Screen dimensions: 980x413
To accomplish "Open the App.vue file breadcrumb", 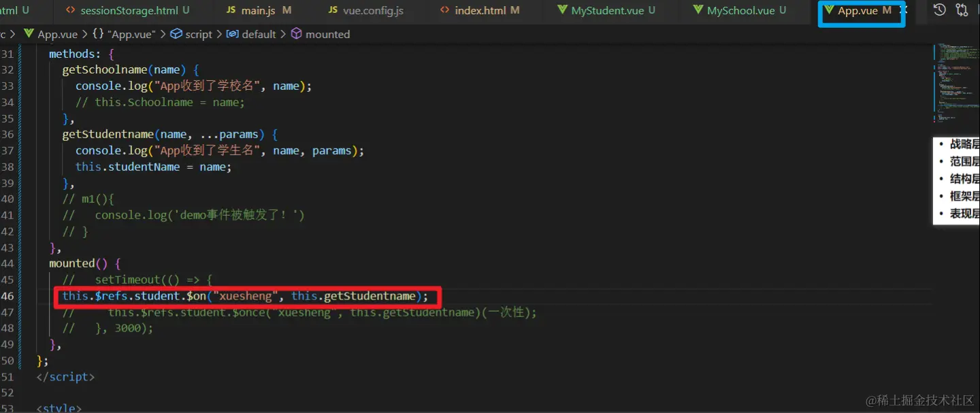I will tap(50, 34).
